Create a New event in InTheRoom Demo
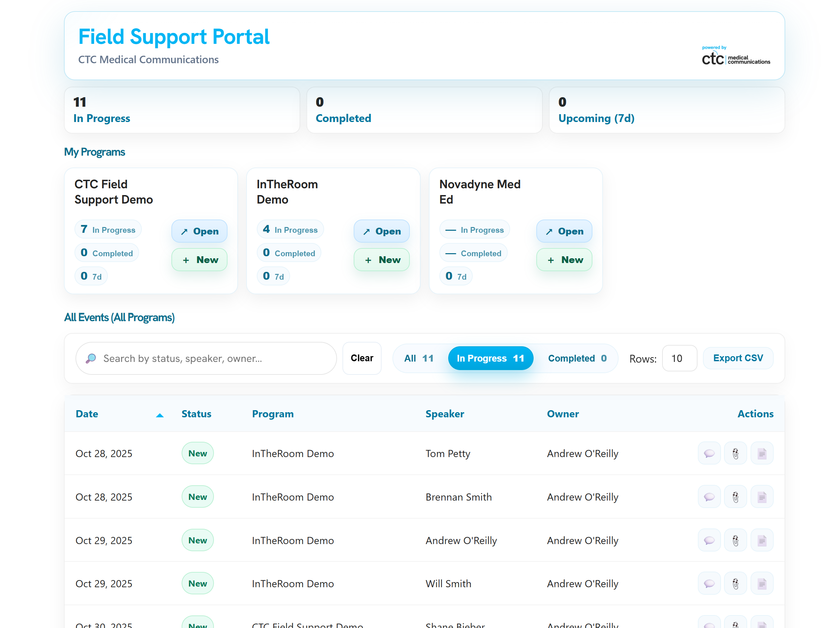840x628 pixels. (381, 260)
